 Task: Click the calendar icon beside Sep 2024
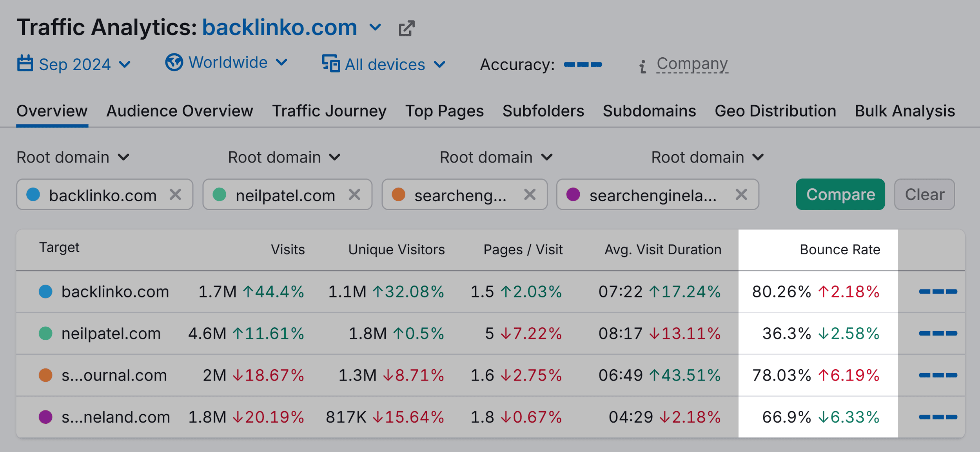(25, 64)
